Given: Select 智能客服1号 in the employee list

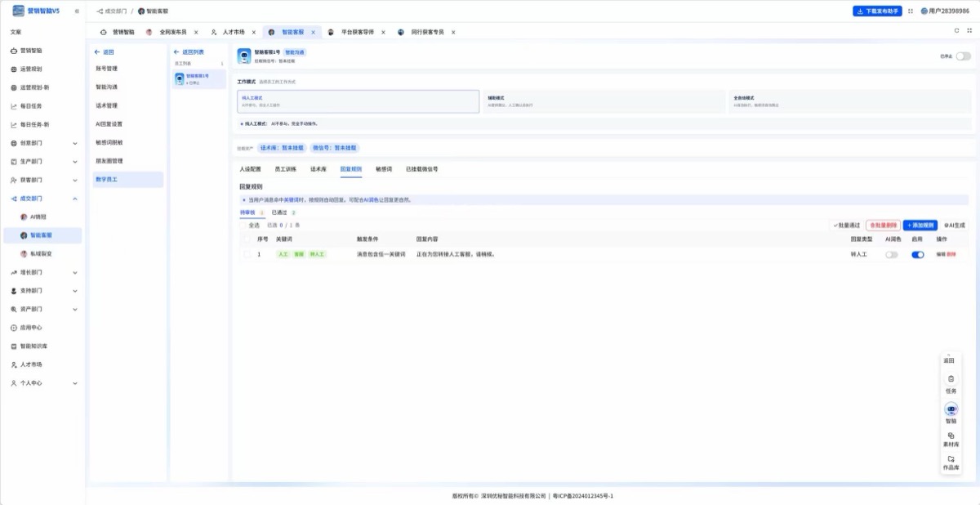Looking at the screenshot, I should tap(199, 78).
